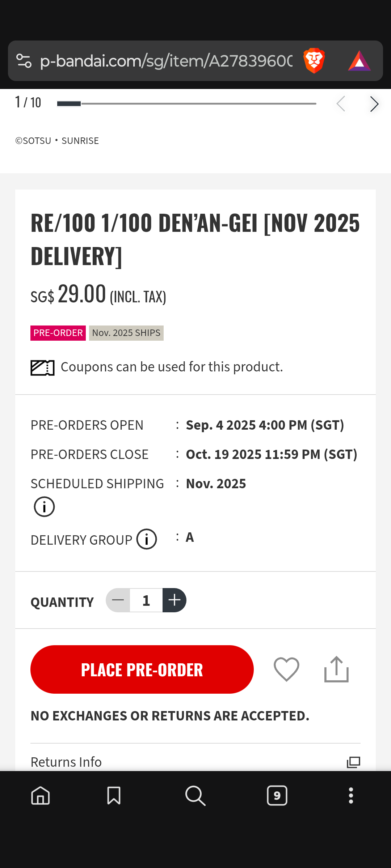The width and height of the screenshot is (391, 868).
Task: Go to browser home page
Action: [x=41, y=796]
